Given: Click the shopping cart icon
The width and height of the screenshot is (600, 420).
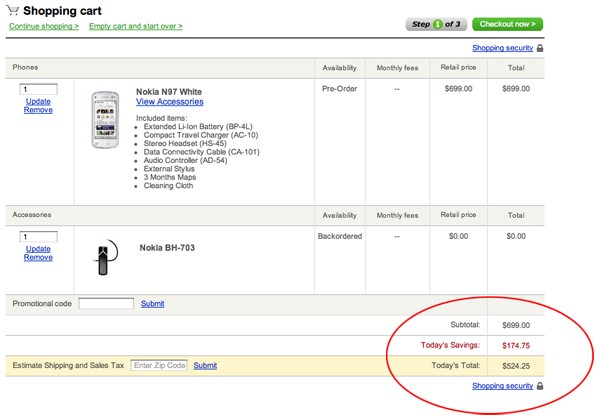Looking at the screenshot, I should click(13, 10).
